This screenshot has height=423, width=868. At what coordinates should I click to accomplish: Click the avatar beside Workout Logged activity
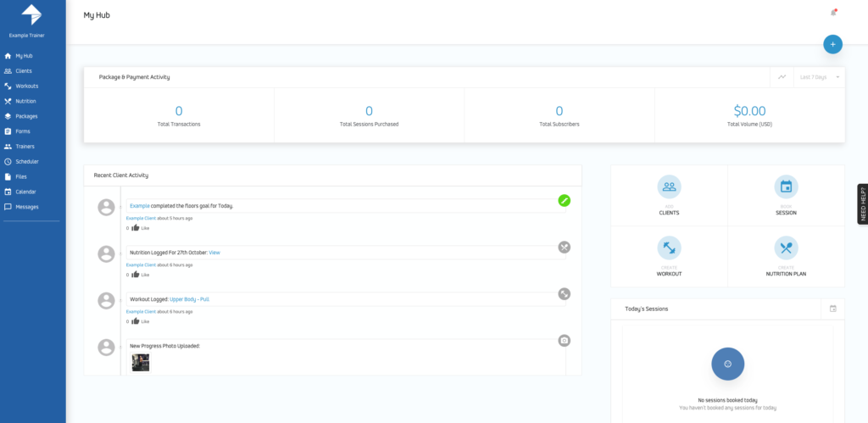(x=106, y=301)
